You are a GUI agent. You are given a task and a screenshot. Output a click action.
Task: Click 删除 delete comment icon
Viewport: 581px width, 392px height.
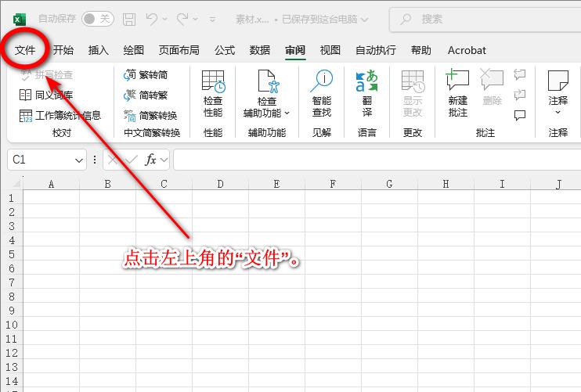coord(492,80)
